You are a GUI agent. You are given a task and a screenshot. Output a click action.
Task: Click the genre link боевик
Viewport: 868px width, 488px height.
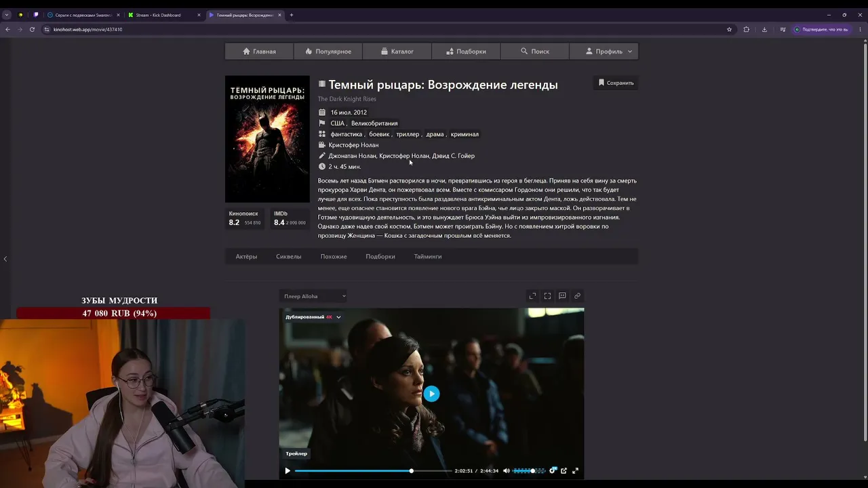coord(379,134)
